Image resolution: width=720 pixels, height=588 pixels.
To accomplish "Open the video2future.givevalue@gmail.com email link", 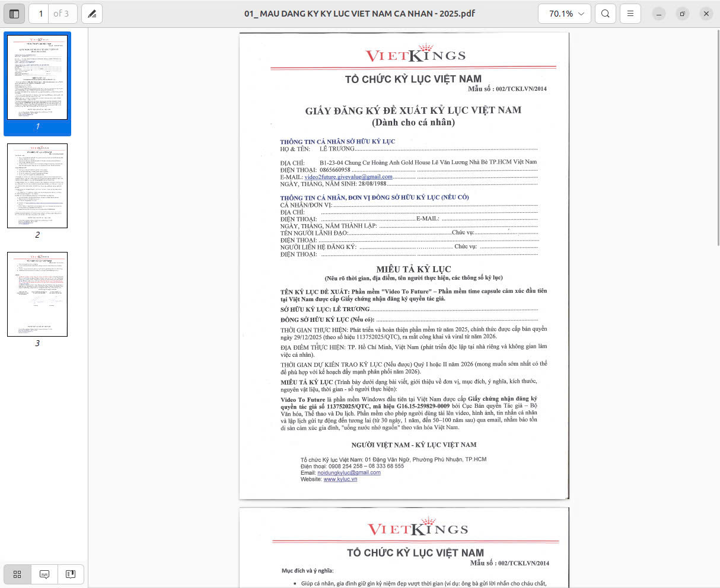I will [348, 177].
